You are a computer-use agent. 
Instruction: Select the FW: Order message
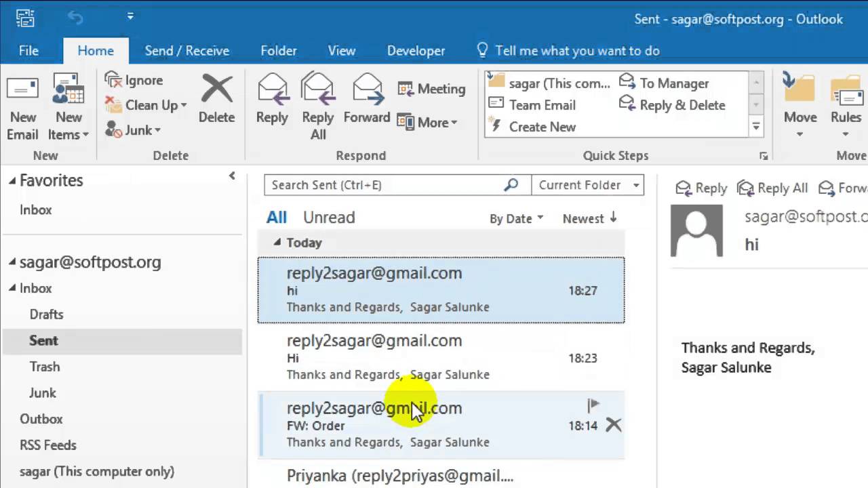(x=441, y=424)
